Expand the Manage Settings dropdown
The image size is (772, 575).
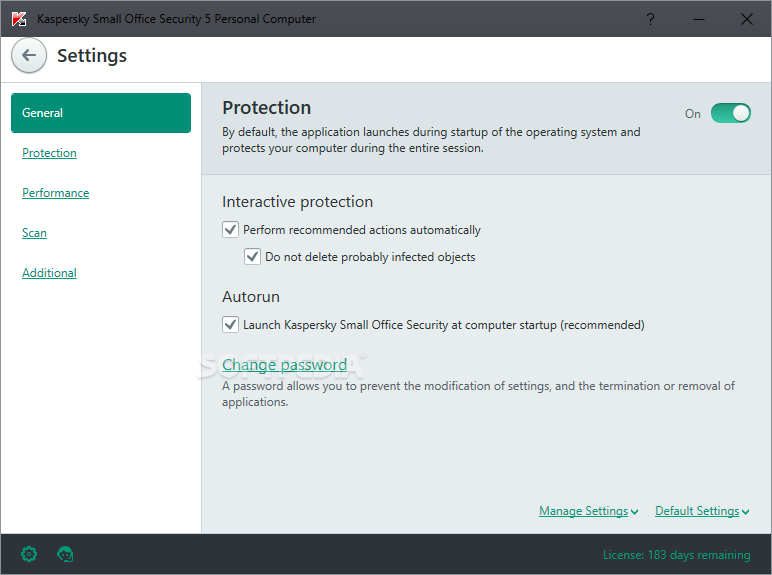(589, 511)
